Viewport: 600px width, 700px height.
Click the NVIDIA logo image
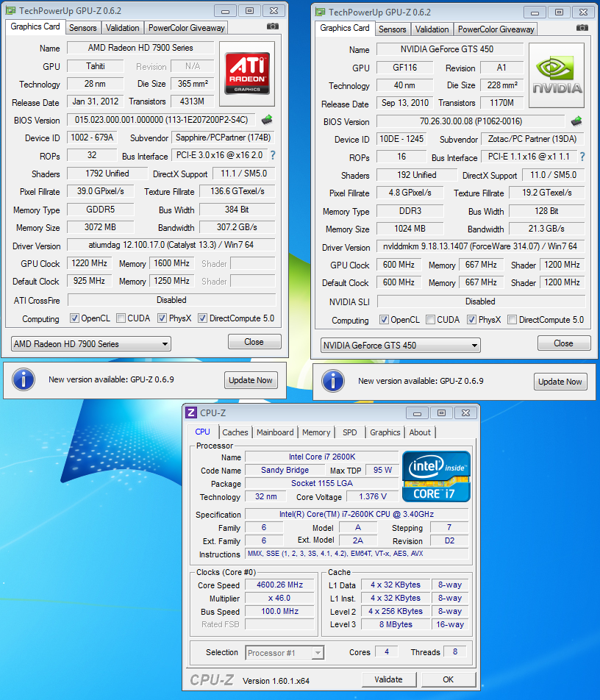(557, 75)
